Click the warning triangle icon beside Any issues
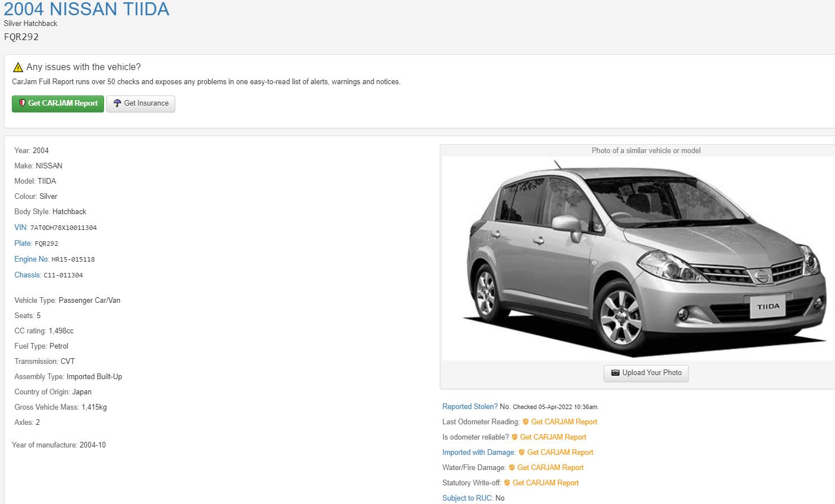 tap(18, 67)
